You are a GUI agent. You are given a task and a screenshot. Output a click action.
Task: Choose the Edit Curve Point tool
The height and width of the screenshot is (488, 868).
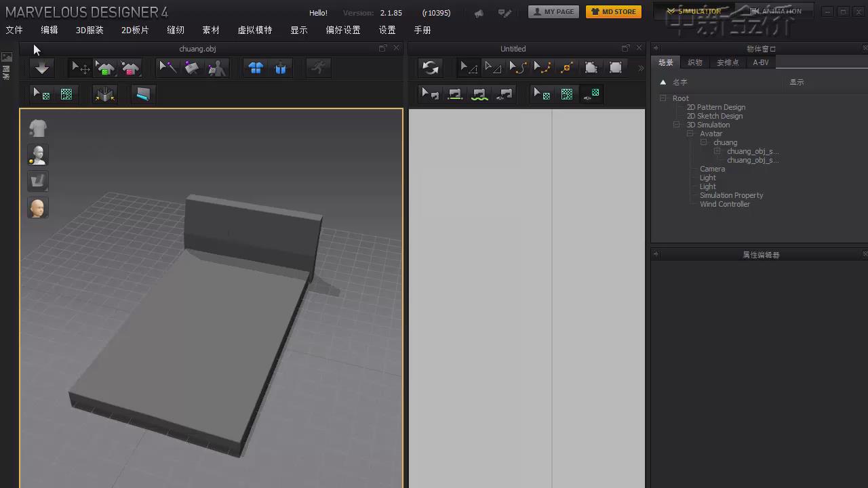542,68
